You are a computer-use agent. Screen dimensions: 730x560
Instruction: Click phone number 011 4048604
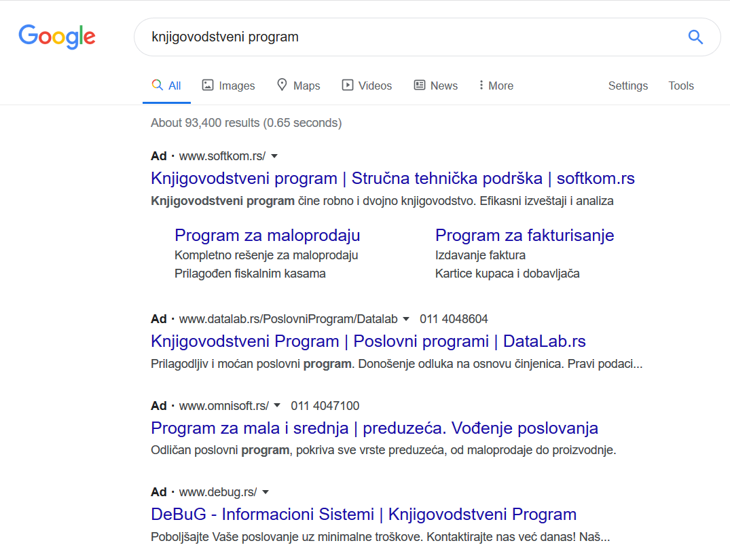(x=454, y=319)
